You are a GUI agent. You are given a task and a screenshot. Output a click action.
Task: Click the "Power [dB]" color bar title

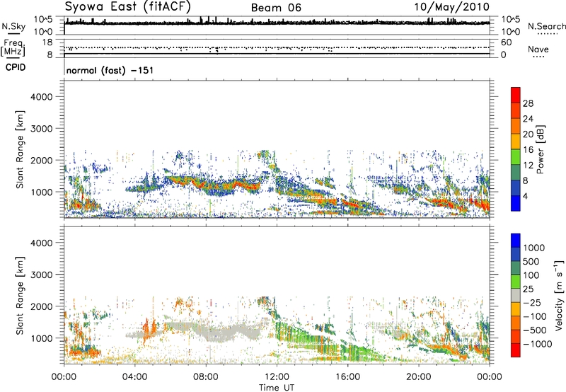point(541,149)
